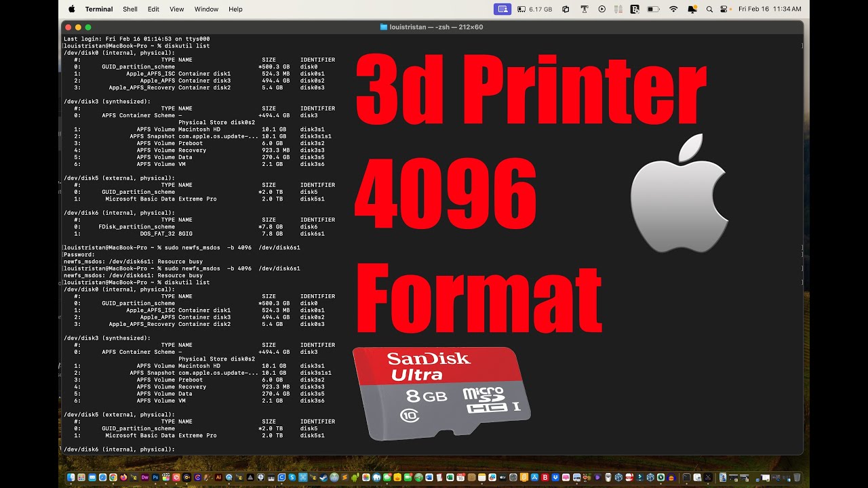Open Calendar from the Dock
This screenshot has width=868, height=488.
[460, 477]
